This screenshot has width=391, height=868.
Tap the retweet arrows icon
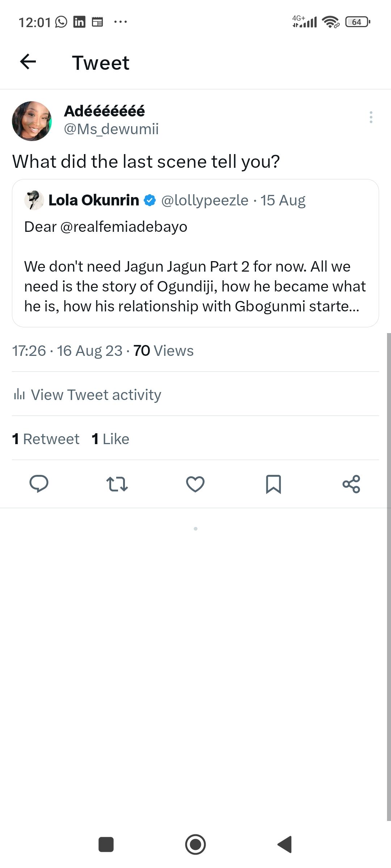click(117, 484)
